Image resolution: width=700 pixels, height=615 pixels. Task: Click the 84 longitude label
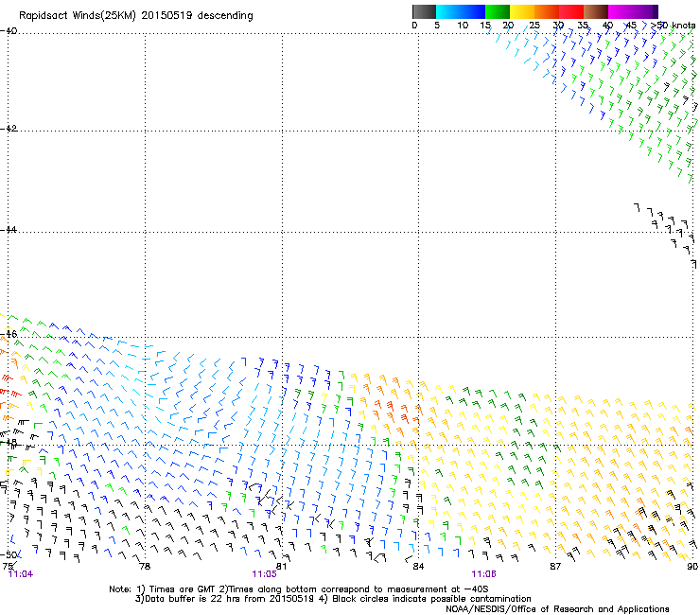pyautogui.click(x=418, y=567)
